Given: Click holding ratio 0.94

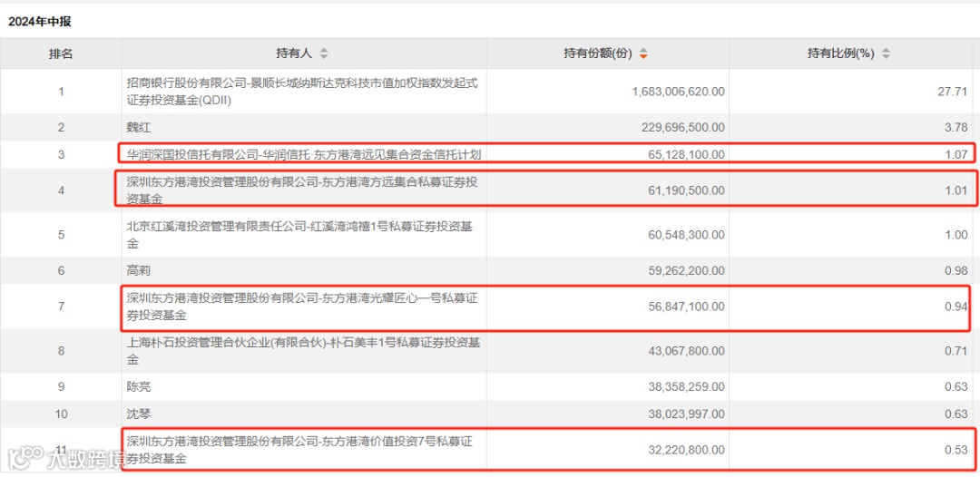Looking at the screenshot, I should (957, 307).
